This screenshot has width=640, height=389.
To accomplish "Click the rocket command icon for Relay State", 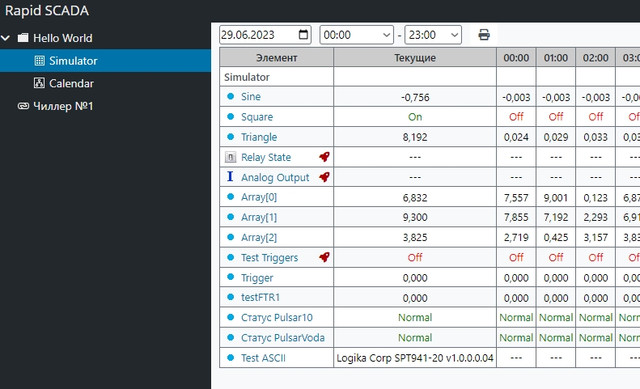I will point(324,157).
